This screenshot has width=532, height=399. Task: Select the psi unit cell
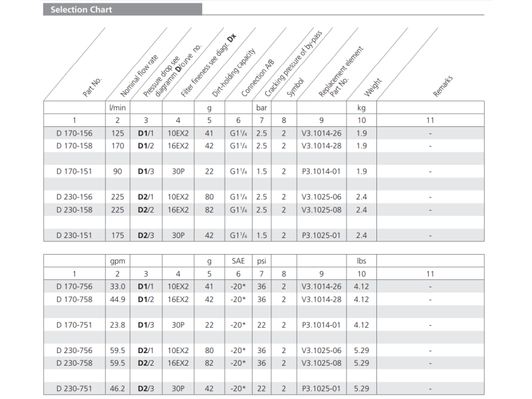pyautogui.click(x=261, y=261)
